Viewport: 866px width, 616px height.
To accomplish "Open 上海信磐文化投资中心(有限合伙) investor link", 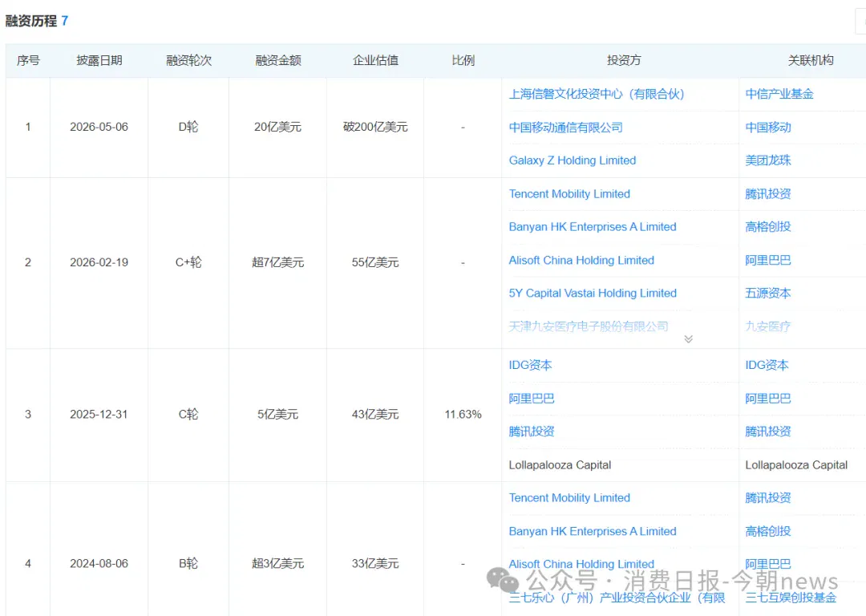I will [x=597, y=94].
